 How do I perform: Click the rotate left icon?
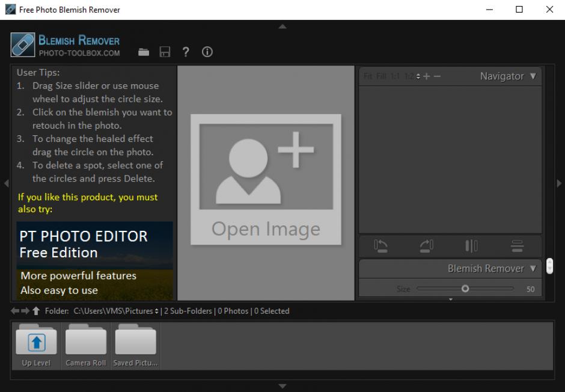(380, 246)
